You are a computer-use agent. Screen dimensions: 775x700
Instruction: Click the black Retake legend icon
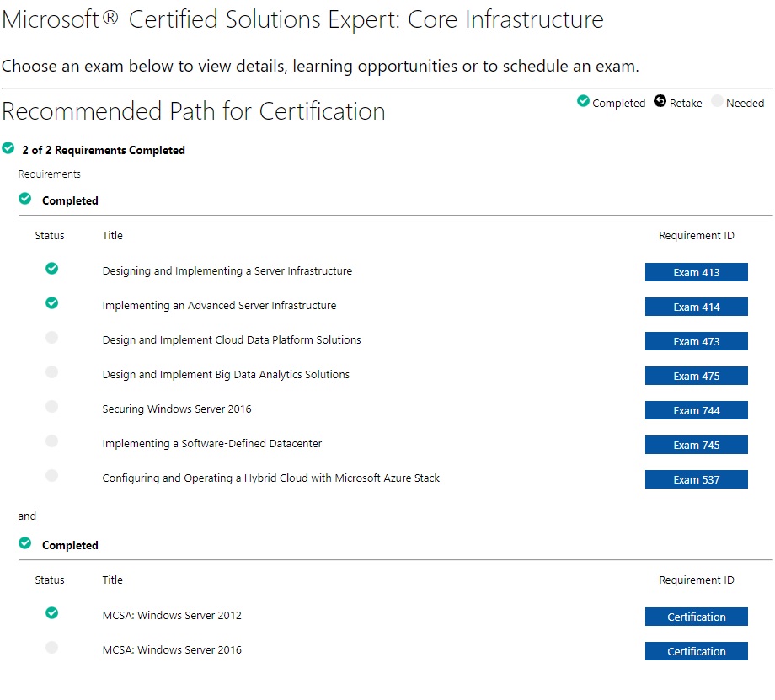tap(660, 101)
